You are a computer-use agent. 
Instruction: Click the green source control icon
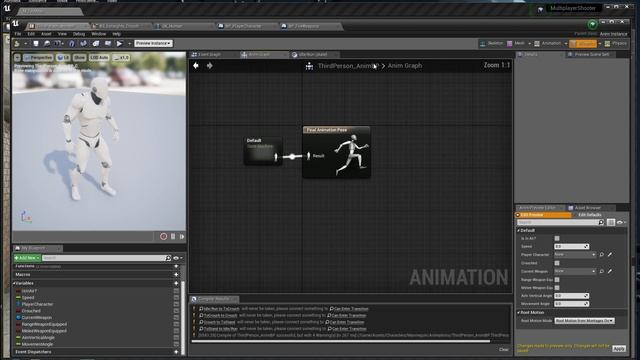click(592, 24)
